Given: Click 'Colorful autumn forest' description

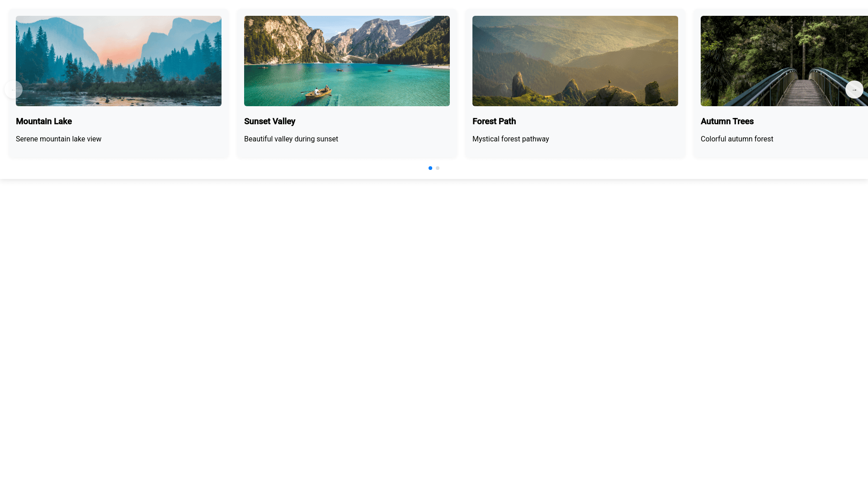Looking at the screenshot, I should [737, 139].
